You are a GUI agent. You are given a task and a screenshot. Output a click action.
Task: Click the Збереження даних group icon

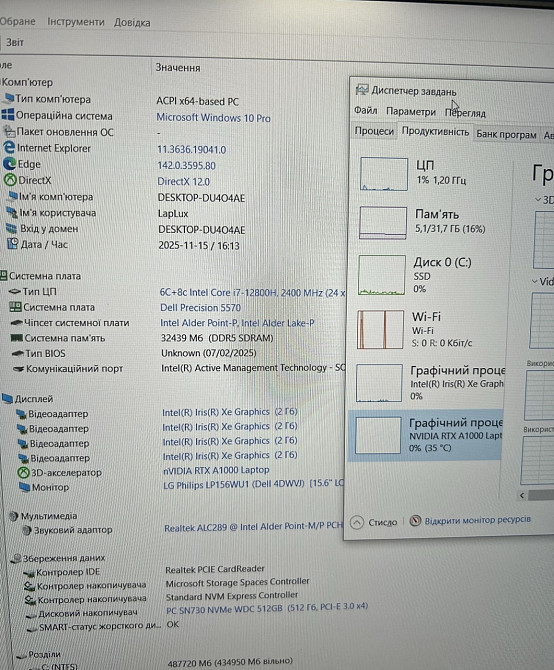(16, 558)
